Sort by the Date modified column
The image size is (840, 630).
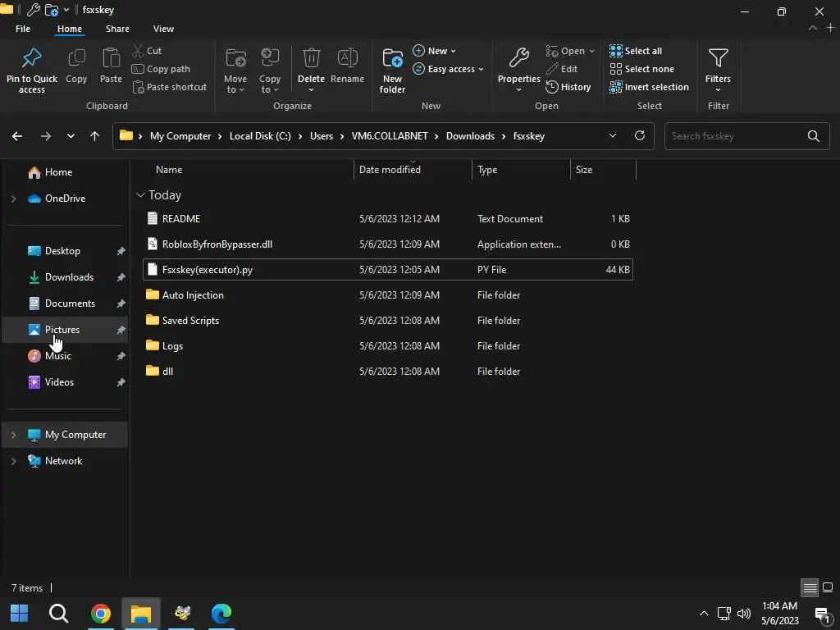(390, 170)
